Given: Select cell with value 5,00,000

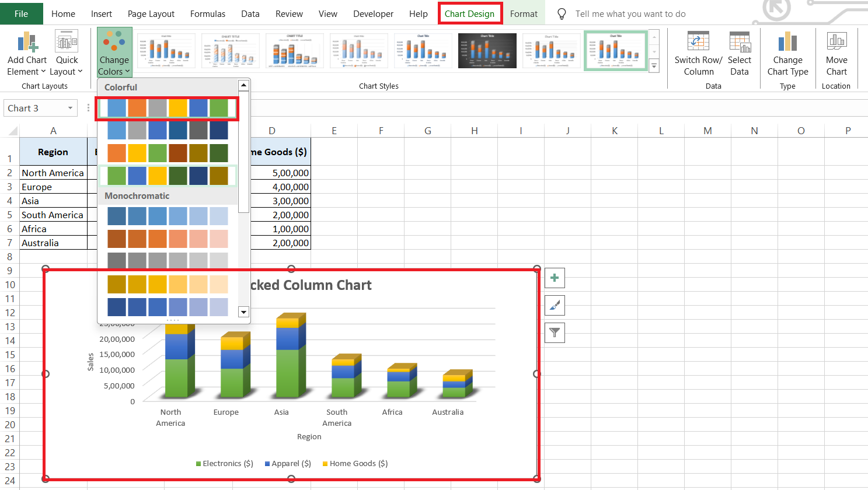Looking at the screenshot, I should (281, 173).
